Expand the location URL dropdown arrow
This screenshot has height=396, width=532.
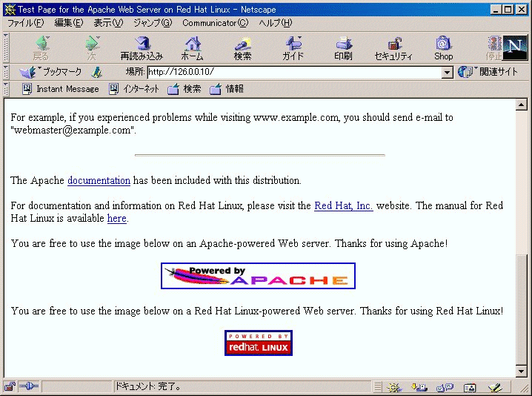pos(448,73)
